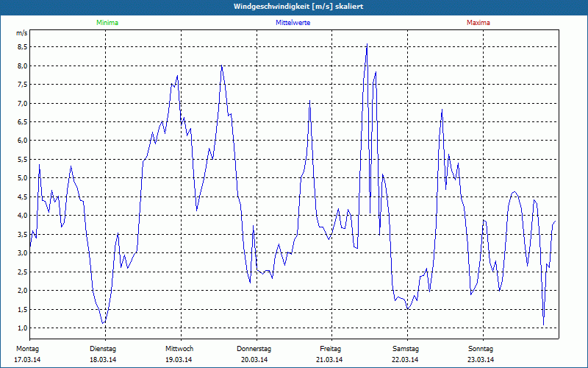Click the 5,0 y-axis value
This screenshot has width=588, height=368.
[23, 178]
